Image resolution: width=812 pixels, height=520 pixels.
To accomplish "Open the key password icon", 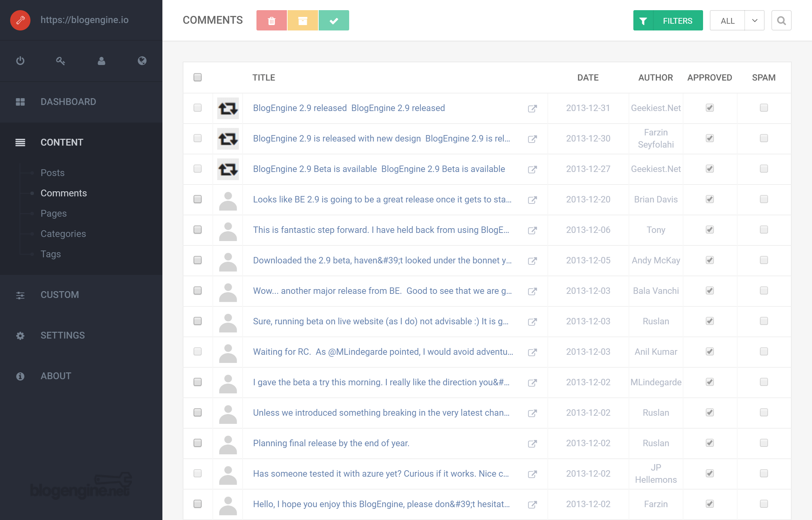I will click(61, 61).
